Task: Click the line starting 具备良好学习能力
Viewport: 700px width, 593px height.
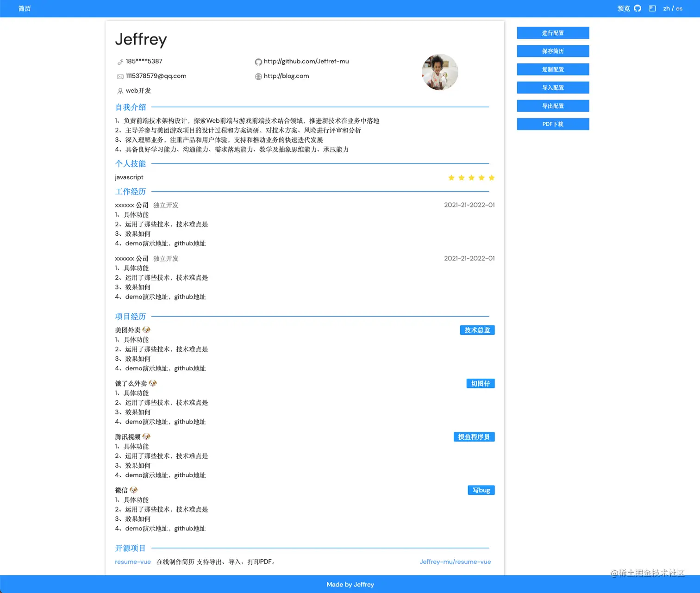Action: (x=232, y=150)
